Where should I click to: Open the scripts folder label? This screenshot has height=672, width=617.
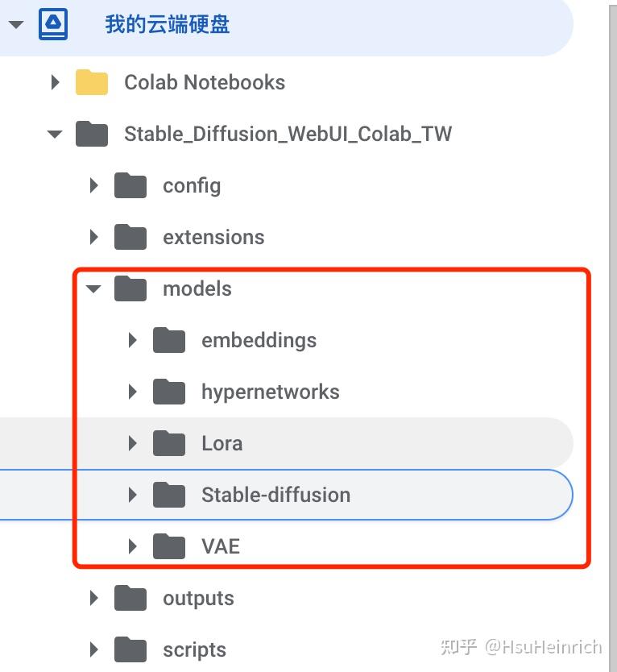click(x=194, y=649)
